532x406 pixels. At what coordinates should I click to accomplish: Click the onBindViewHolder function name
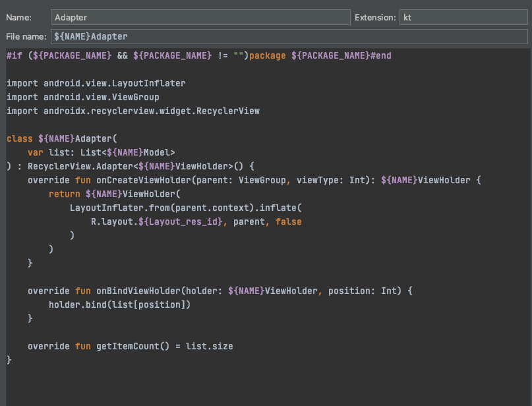coord(138,291)
